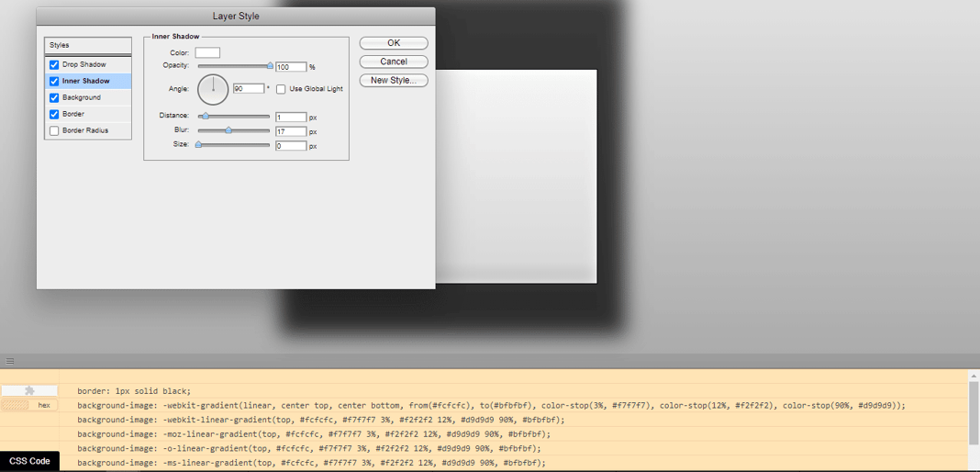Click the New Style... button
The image size is (980, 472).
[394, 81]
